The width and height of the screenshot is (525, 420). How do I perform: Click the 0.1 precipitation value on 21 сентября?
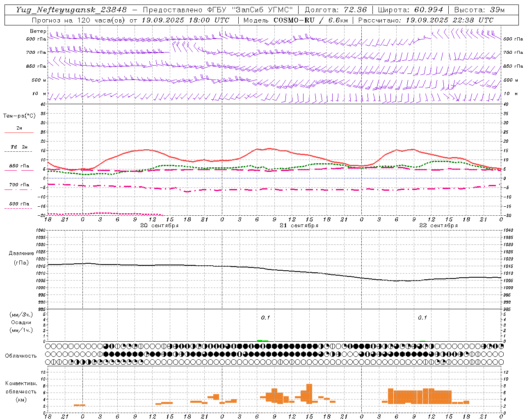(265, 317)
